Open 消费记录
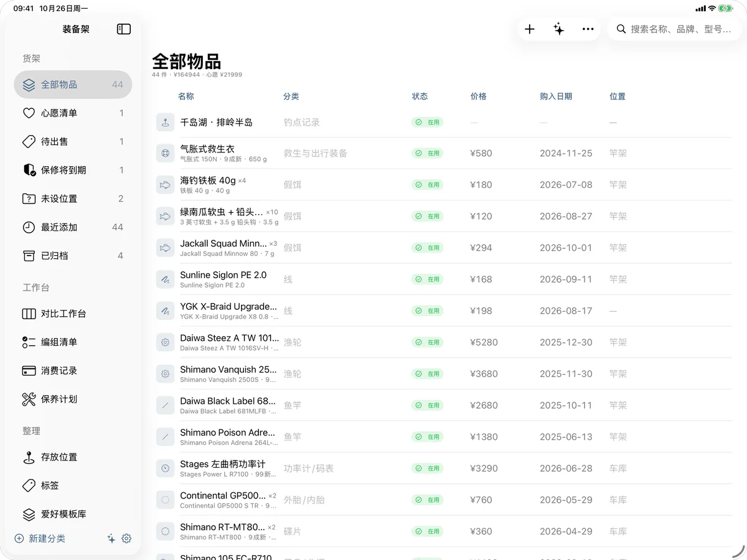The image size is (747, 560). click(x=73, y=371)
